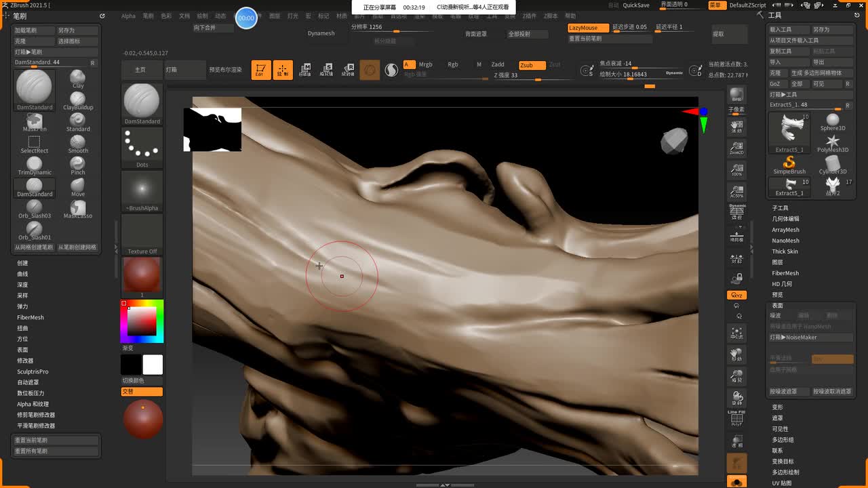The height and width of the screenshot is (488, 868).
Task: Expand the FiberMesh section under Tool panel
Action: (x=785, y=273)
